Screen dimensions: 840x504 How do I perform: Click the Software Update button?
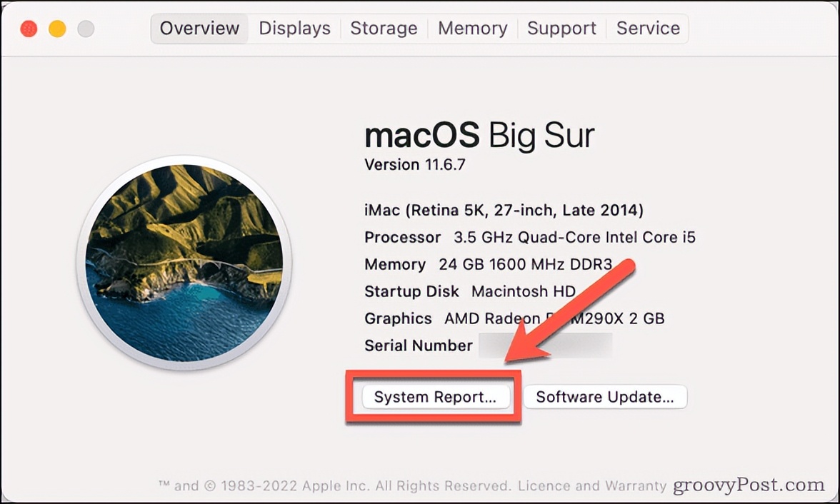pos(605,398)
